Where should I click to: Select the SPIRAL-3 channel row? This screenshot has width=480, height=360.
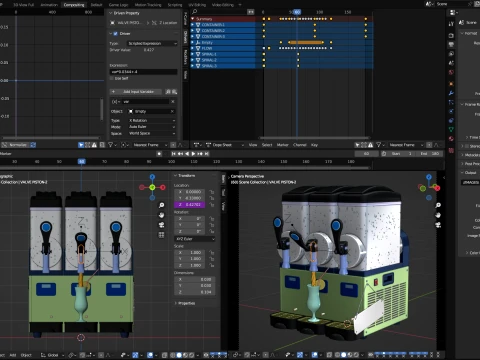coord(224,66)
